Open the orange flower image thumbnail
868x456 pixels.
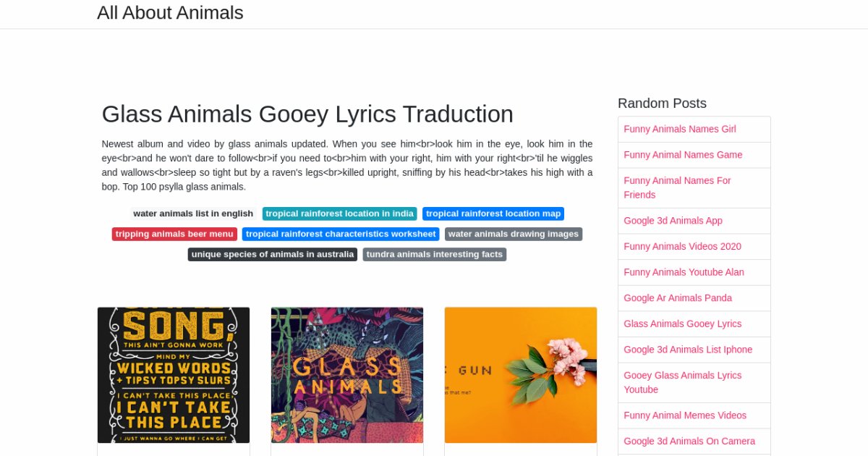(x=521, y=375)
